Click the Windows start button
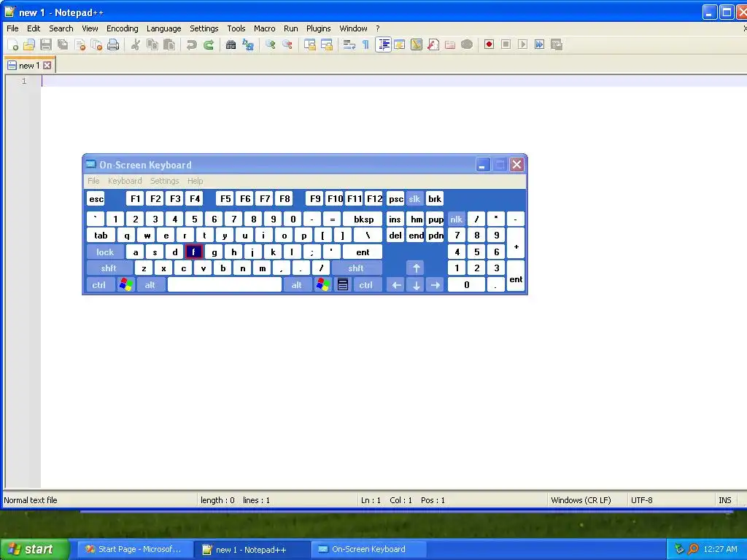Image resolution: width=747 pixels, height=560 pixels. [35, 549]
